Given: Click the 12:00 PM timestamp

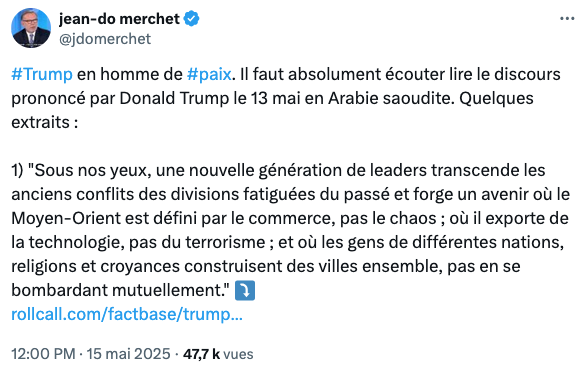Looking at the screenshot, I should click(43, 354).
